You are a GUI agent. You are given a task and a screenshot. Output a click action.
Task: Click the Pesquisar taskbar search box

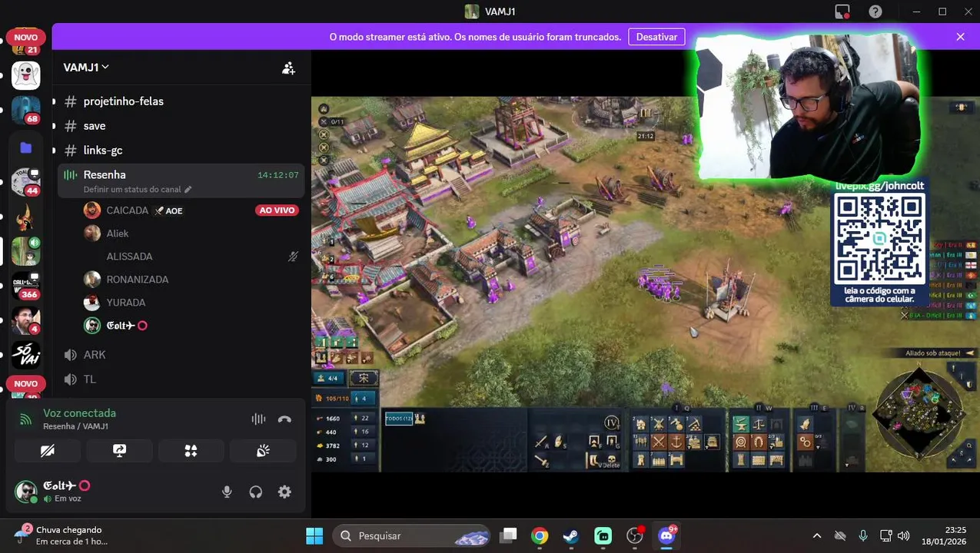point(412,536)
